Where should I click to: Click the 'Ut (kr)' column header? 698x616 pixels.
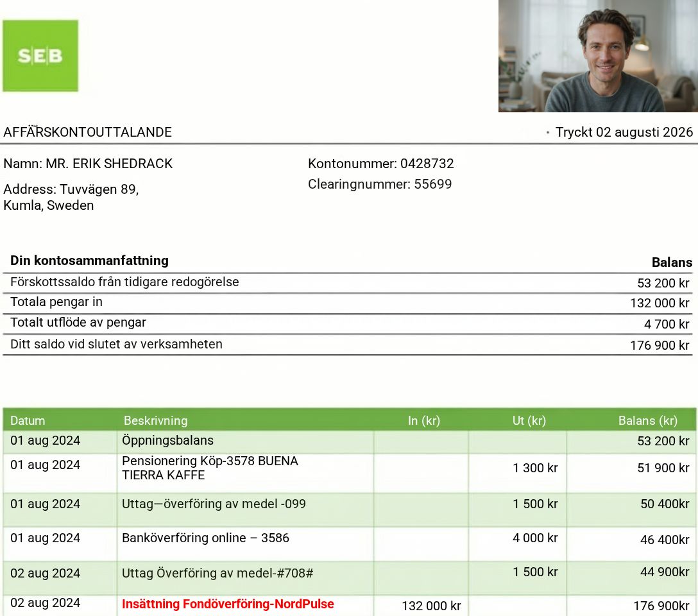tap(529, 420)
